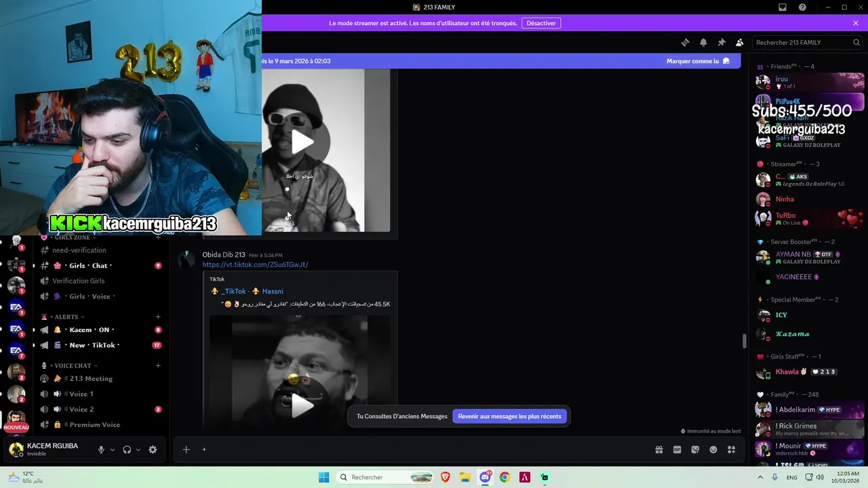Toggle microphone mute in user panel
The height and width of the screenshot is (488, 868).
[x=101, y=449]
